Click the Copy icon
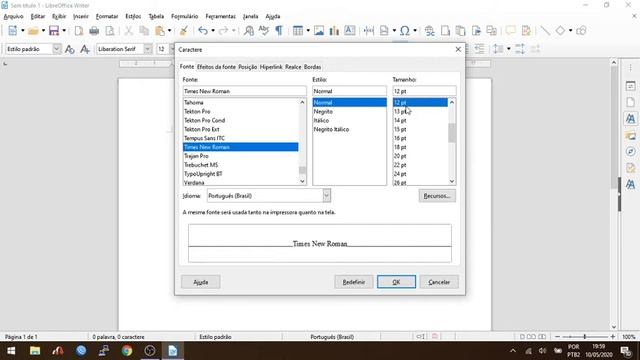The height and width of the screenshot is (360, 640). click(x=144, y=31)
